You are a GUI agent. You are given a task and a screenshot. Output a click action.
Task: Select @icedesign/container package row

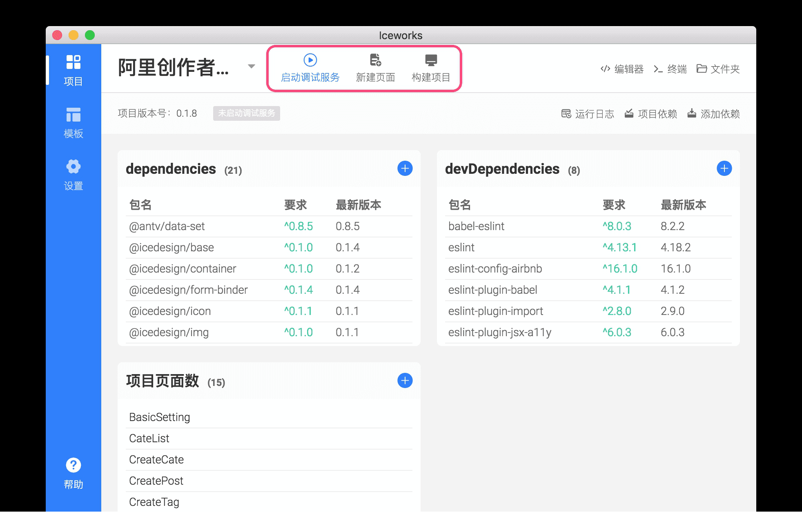point(269,269)
